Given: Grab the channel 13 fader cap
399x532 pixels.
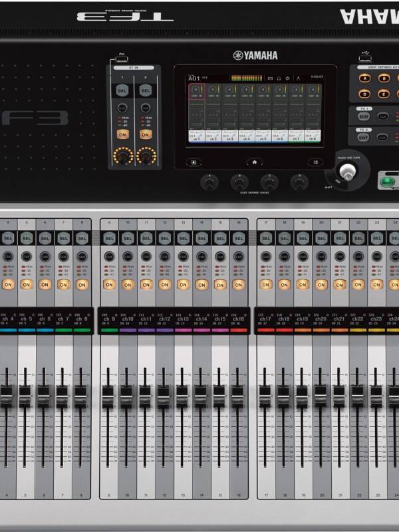Looking at the screenshot, I should coord(182,396).
